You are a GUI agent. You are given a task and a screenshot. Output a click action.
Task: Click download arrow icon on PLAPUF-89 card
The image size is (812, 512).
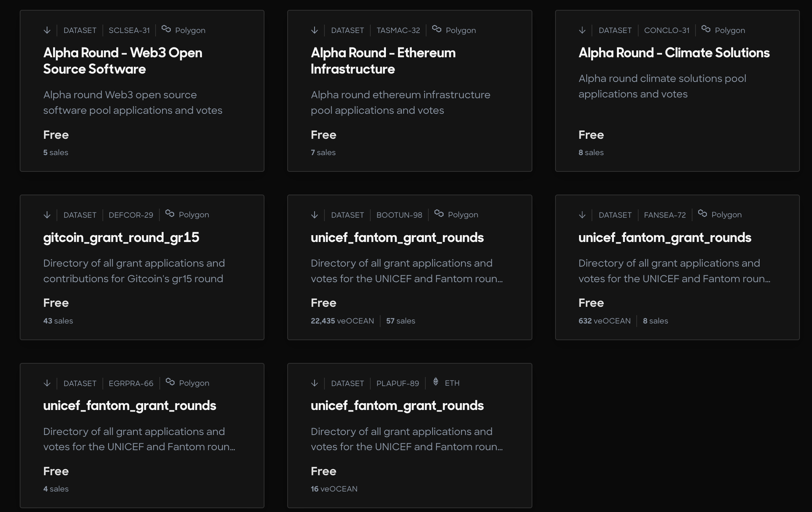315,383
